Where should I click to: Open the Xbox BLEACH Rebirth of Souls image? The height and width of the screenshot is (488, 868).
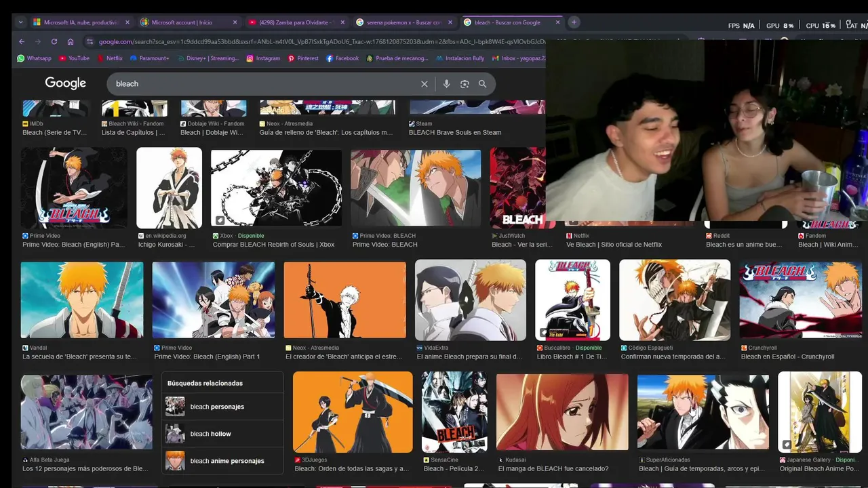[276, 188]
